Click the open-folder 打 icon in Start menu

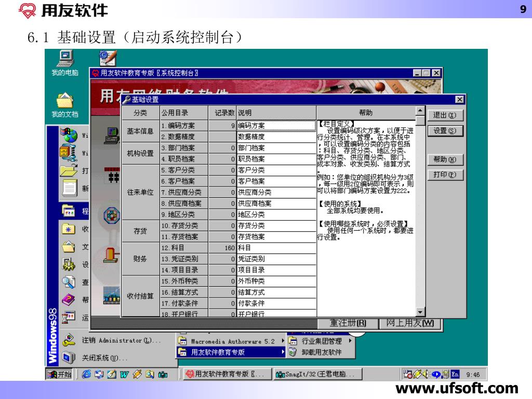coord(69,170)
